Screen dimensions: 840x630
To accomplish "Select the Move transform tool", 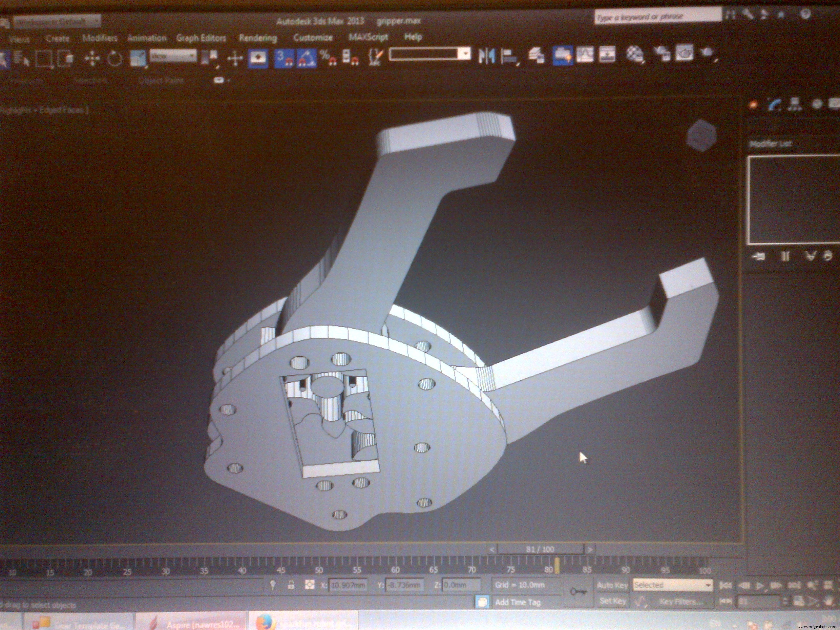I will pyautogui.click(x=92, y=59).
